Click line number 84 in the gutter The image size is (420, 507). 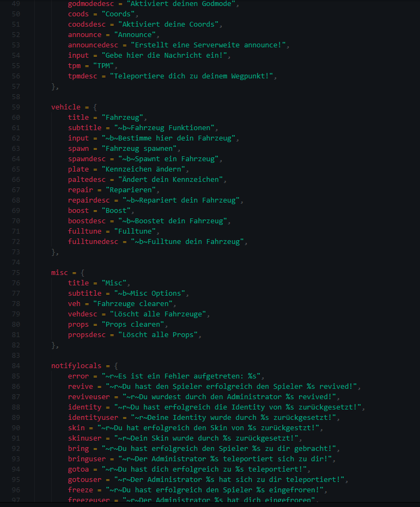coord(16,366)
